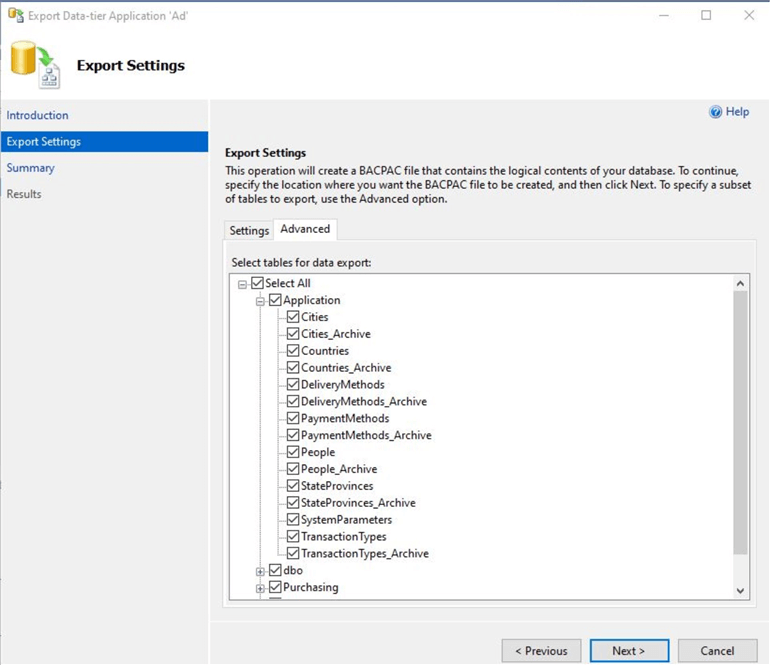Uncheck the Purchasing schema checkbox
770x665 pixels.
(x=275, y=588)
